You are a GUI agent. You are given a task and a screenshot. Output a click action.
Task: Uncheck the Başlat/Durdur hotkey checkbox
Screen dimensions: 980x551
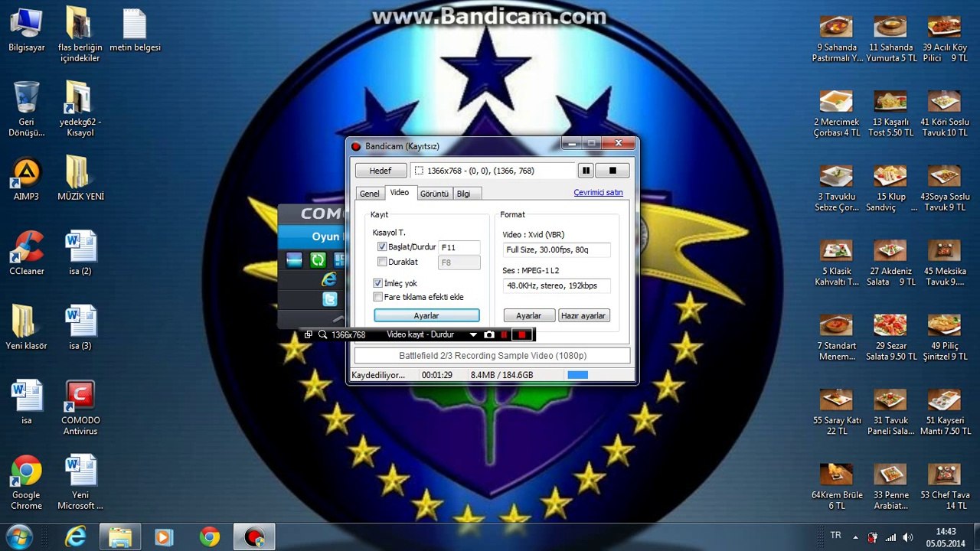[382, 247]
